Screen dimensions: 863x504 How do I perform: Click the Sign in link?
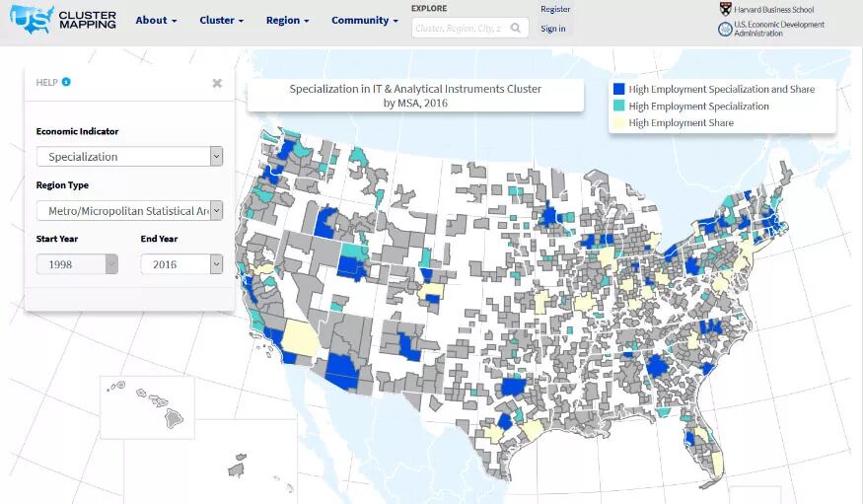point(552,29)
